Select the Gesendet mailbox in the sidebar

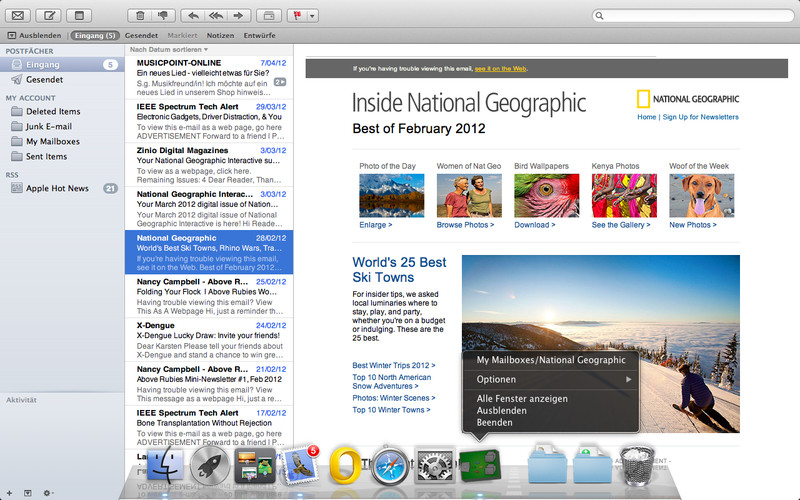pyautogui.click(x=62, y=80)
